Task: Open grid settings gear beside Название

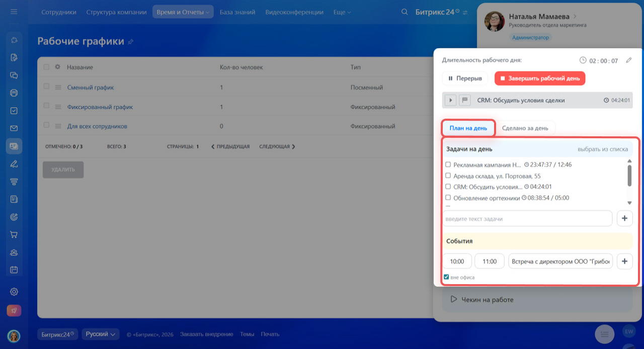Action: [57, 67]
